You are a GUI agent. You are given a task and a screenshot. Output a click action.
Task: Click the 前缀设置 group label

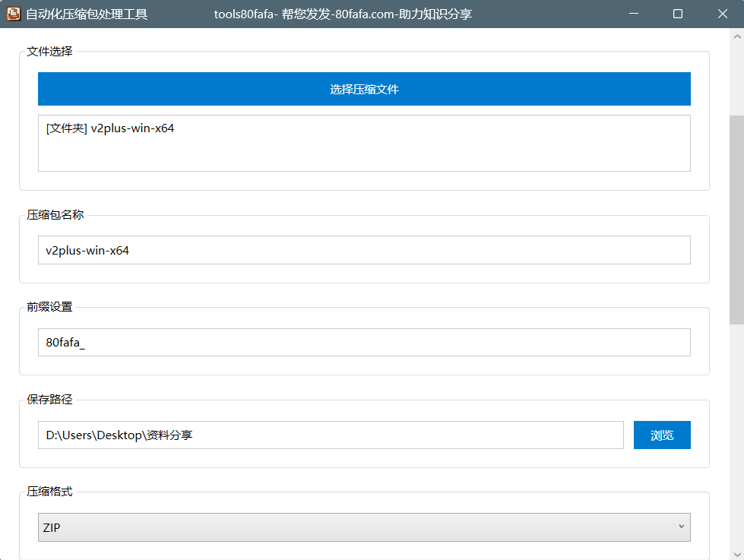(x=50, y=307)
